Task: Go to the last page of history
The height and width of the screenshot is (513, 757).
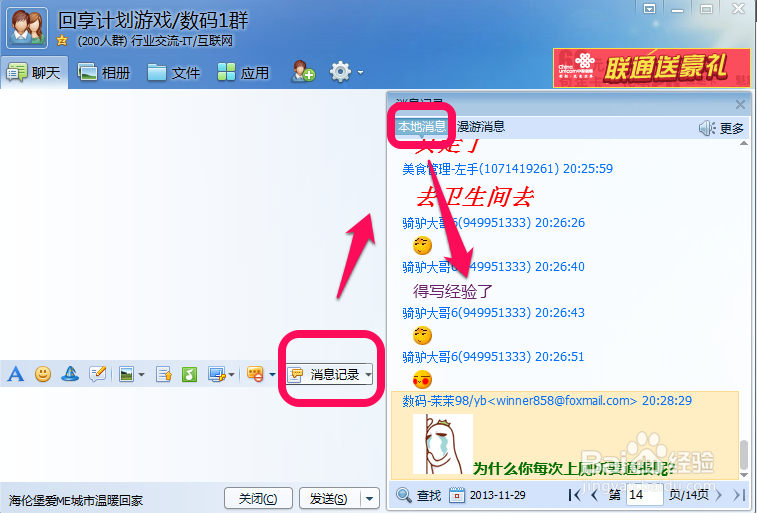Action: [x=739, y=495]
